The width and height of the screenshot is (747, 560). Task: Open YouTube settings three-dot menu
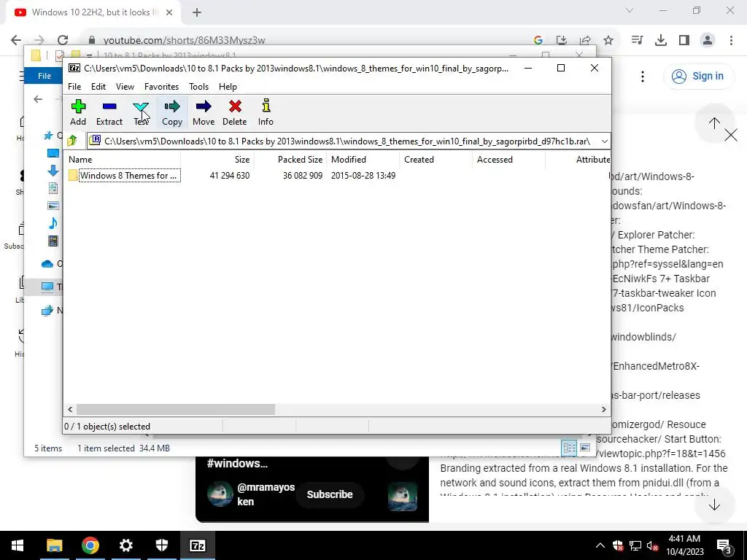(642, 76)
